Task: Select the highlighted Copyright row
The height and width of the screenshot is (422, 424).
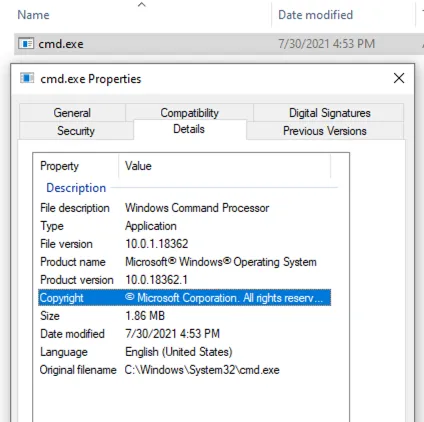Action: coord(185,298)
